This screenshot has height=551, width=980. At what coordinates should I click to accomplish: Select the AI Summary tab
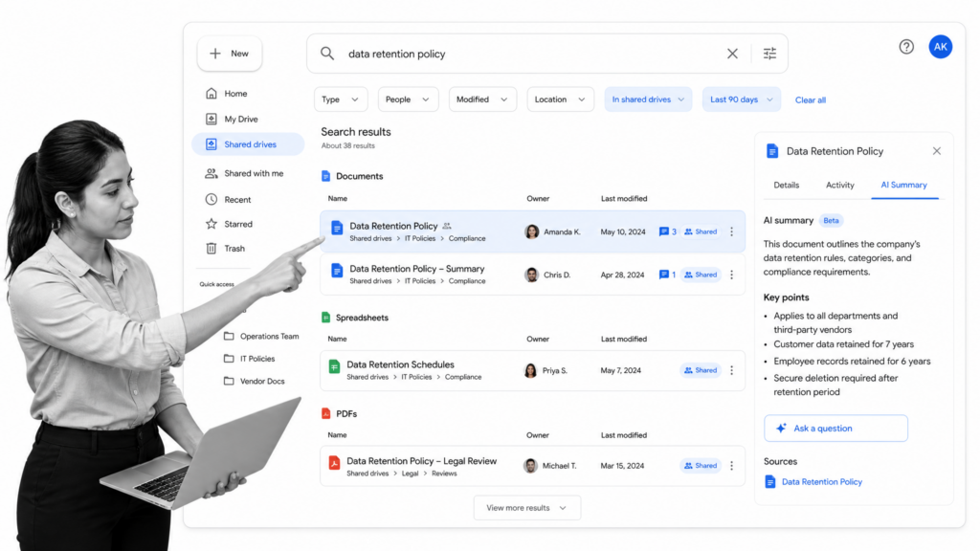click(x=903, y=185)
